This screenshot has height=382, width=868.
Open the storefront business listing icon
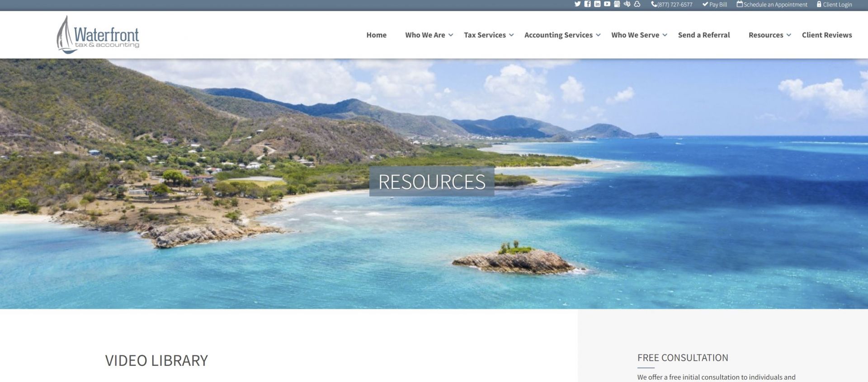(x=617, y=4)
